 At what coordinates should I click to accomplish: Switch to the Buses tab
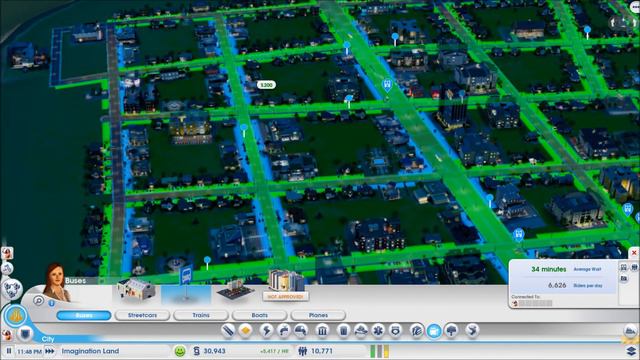coord(84,315)
